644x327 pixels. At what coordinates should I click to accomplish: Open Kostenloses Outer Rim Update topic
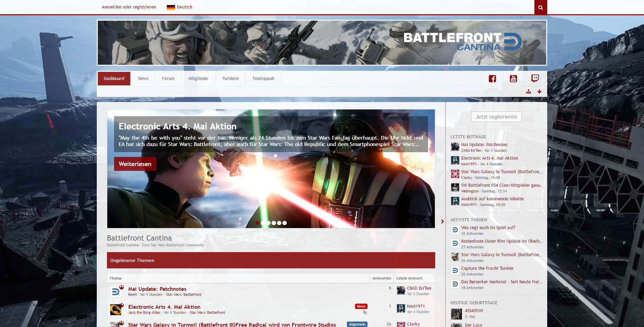point(502,241)
